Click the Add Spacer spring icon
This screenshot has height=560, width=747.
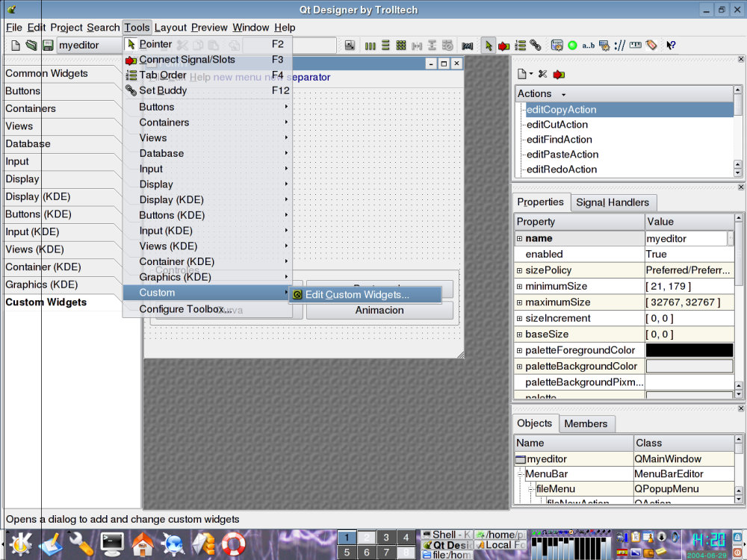(x=468, y=46)
